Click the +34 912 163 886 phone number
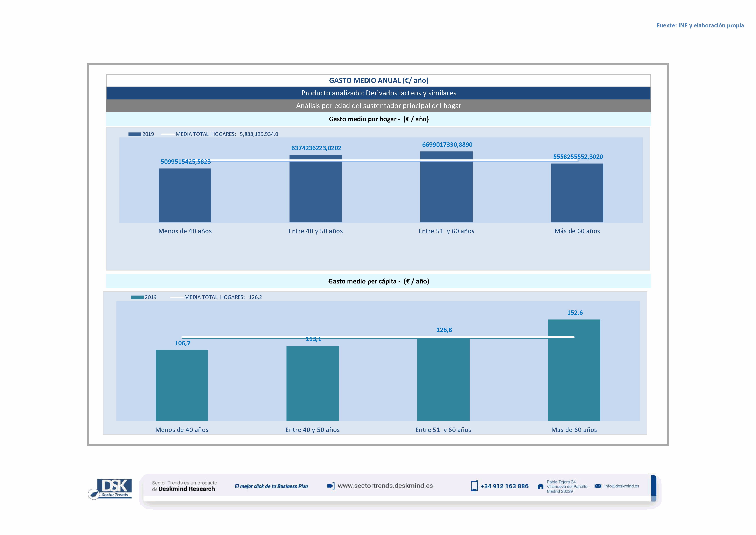The image size is (756, 535). (x=504, y=486)
